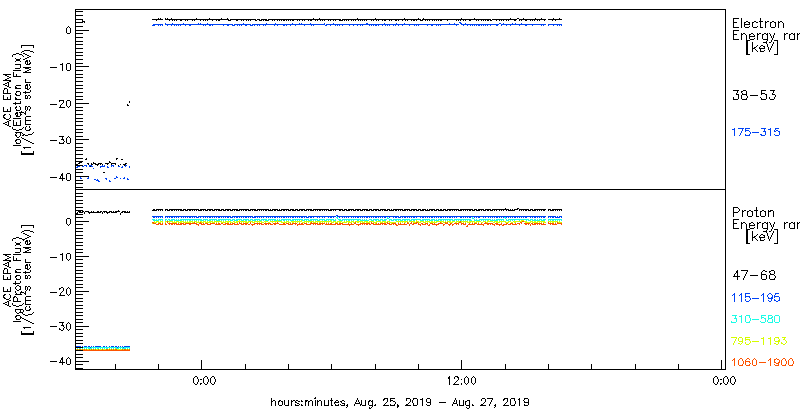The width and height of the screenshot is (800, 410).
Task: Click the cyan 310-580 proton legend label
Action: click(756, 320)
